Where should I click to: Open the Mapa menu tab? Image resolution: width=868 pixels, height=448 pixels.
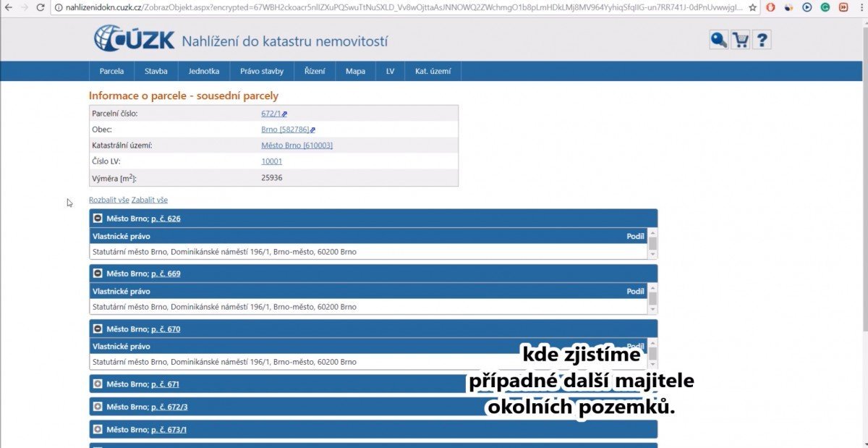pyautogui.click(x=355, y=71)
